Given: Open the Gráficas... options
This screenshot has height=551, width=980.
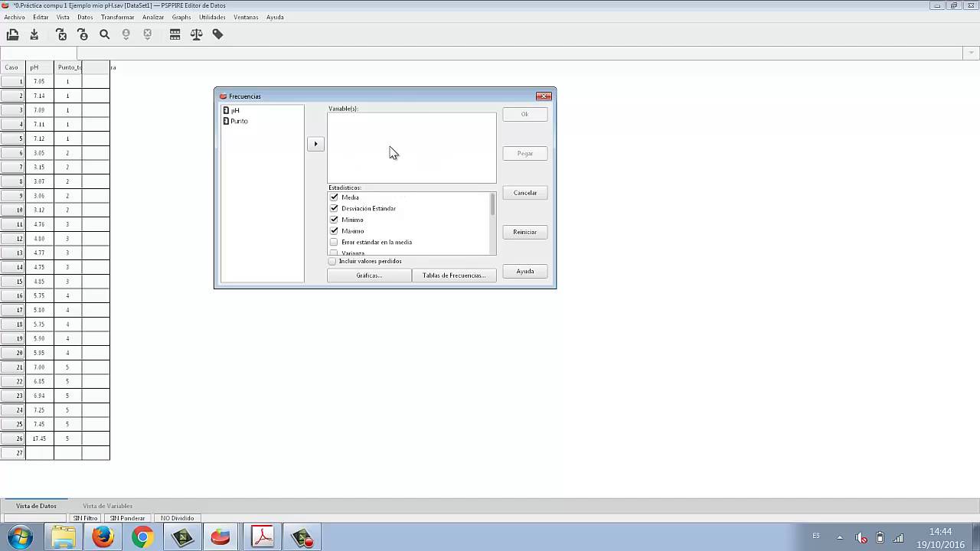Looking at the screenshot, I should (369, 275).
